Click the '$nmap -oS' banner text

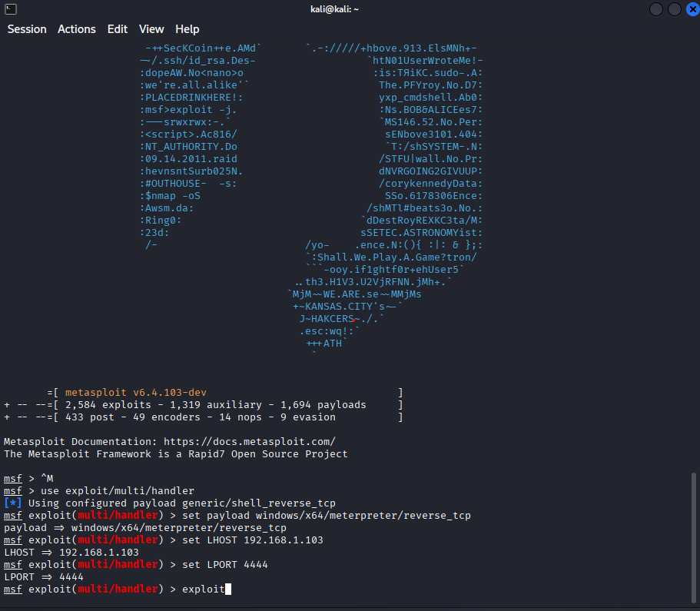173,196
